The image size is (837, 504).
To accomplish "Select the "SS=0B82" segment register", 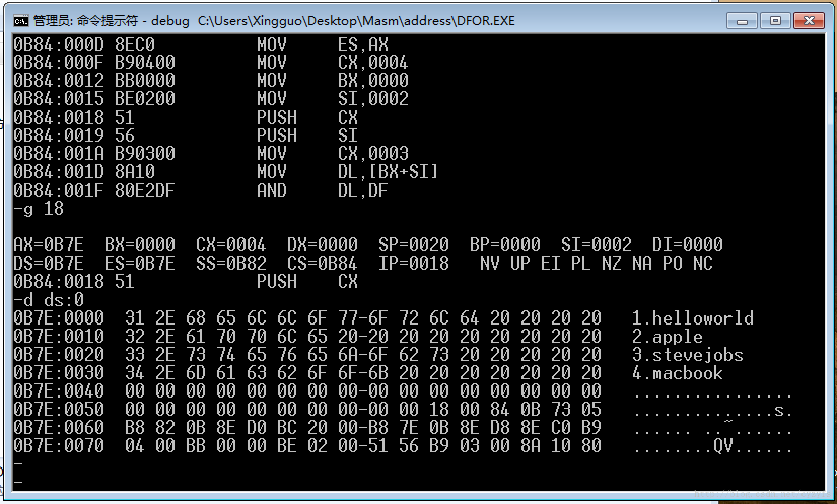I will click(231, 264).
